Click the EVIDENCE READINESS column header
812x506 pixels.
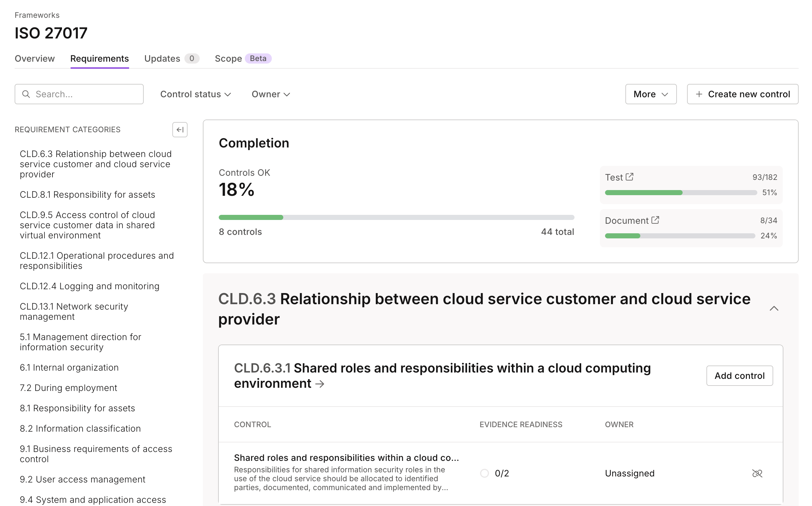tap(521, 424)
